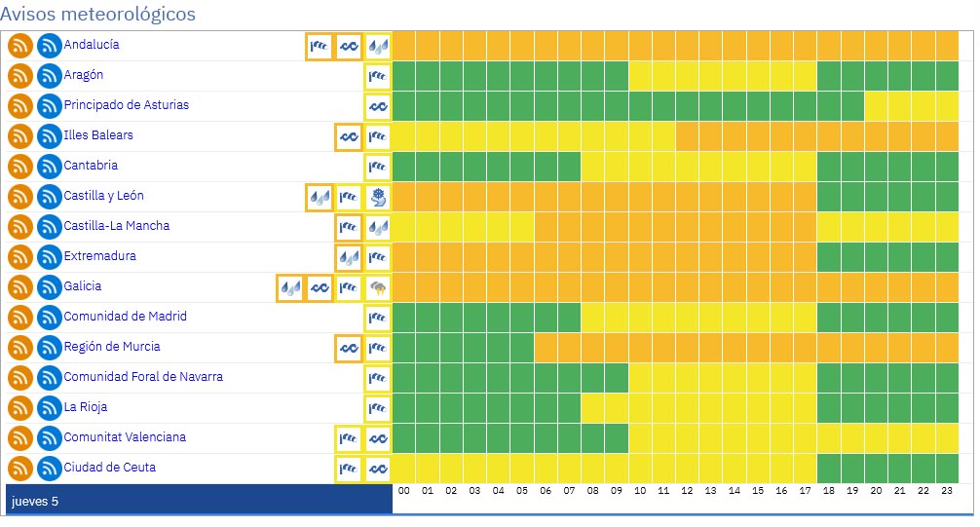
Task: Click the orange RSS feed icon for Andalucía
Action: pos(20,46)
